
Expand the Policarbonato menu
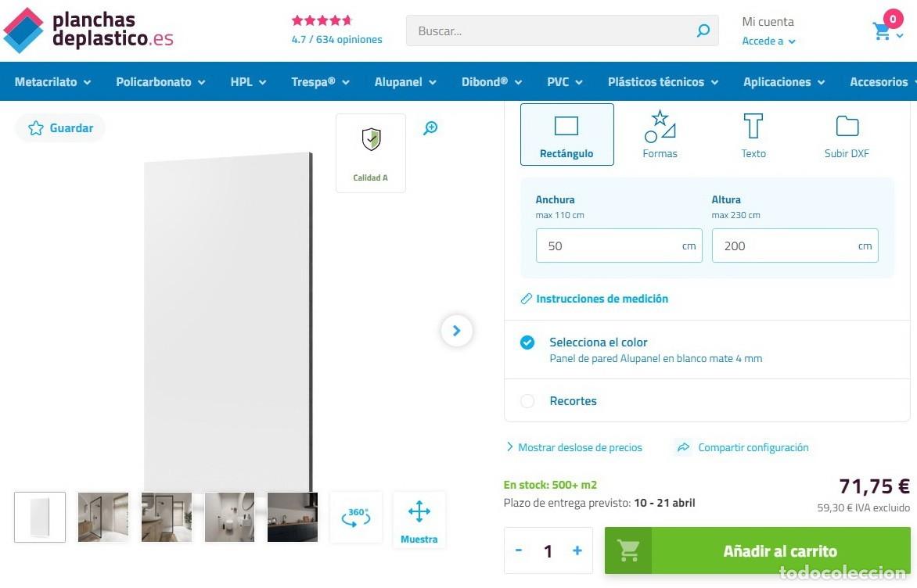click(x=160, y=82)
